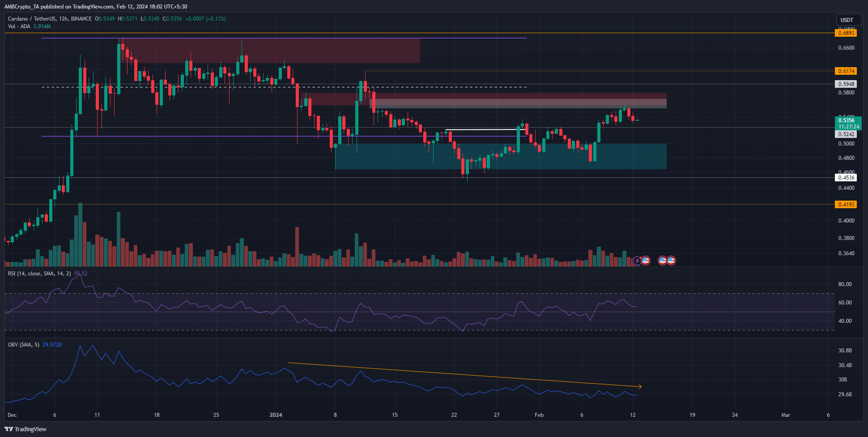
Task: Click the orange arrowhead on the OBV trendline
Action: pyautogui.click(x=640, y=386)
